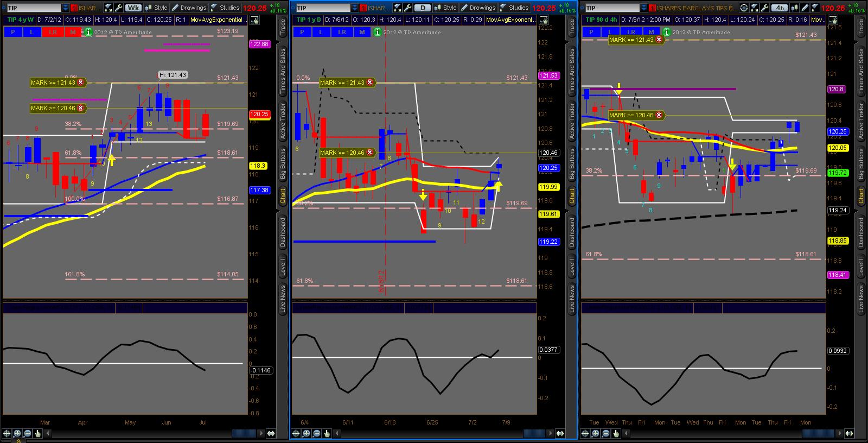Remove MARK >= 121.43 alert in weekly chart
This screenshot has height=443, width=868.
coord(81,83)
